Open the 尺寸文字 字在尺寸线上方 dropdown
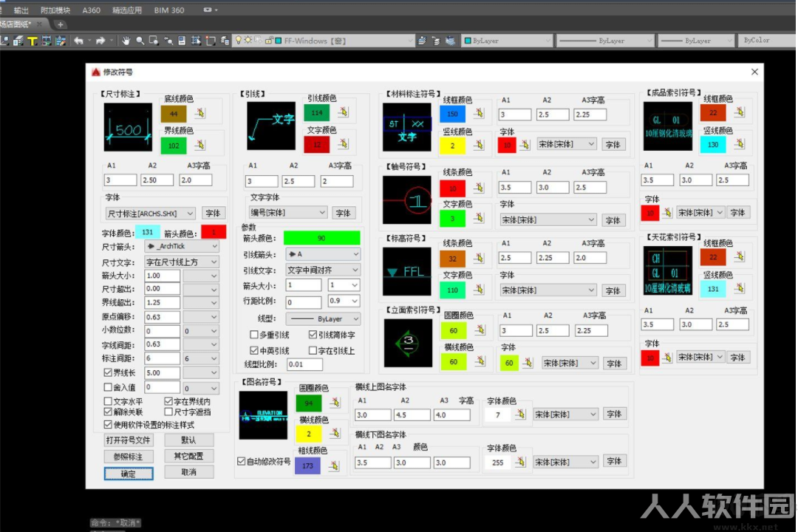Screen dimensions: 798x532 coord(182,262)
